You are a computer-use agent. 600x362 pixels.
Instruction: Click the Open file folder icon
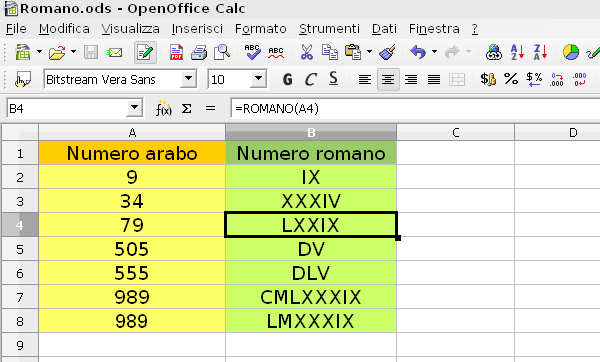57,52
